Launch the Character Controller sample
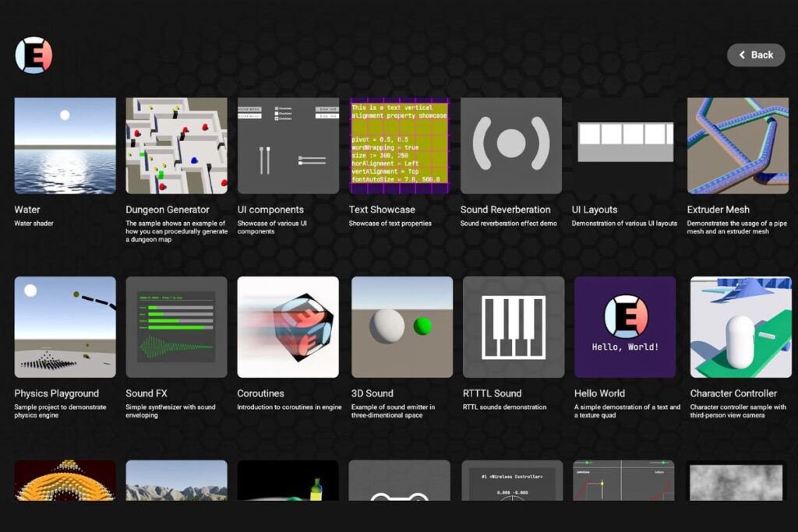798x532 pixels. pos(740,327)
